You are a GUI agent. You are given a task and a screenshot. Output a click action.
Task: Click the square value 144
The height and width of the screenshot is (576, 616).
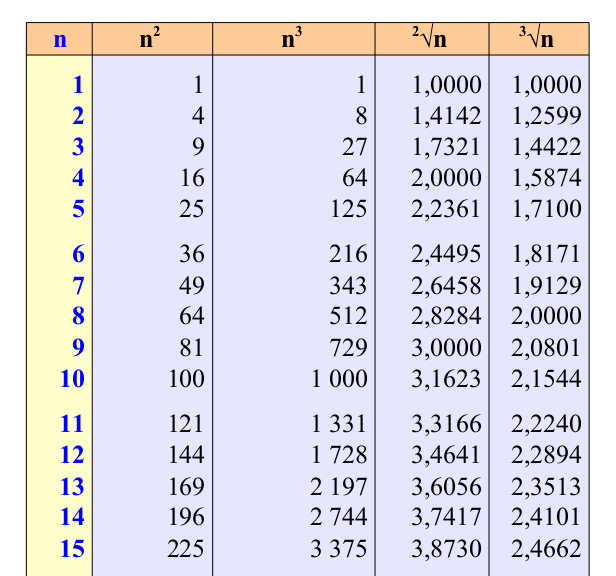point(187,455)
